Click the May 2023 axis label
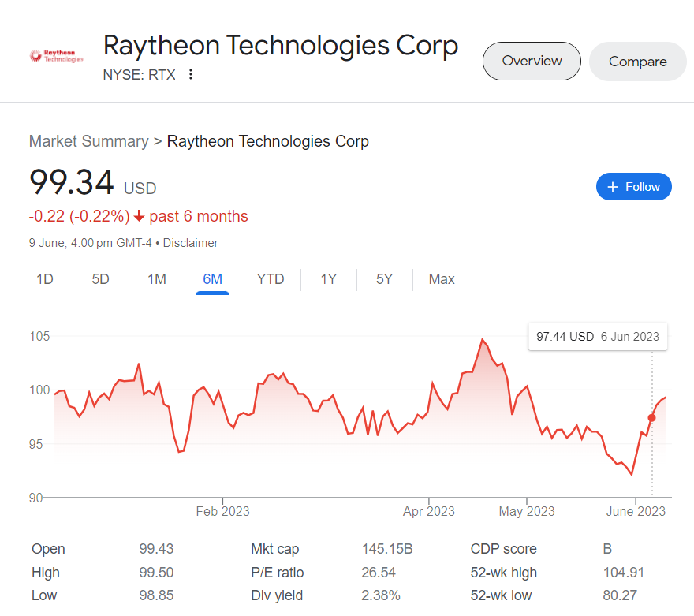The image size is (694, 616). click(527, 512)
